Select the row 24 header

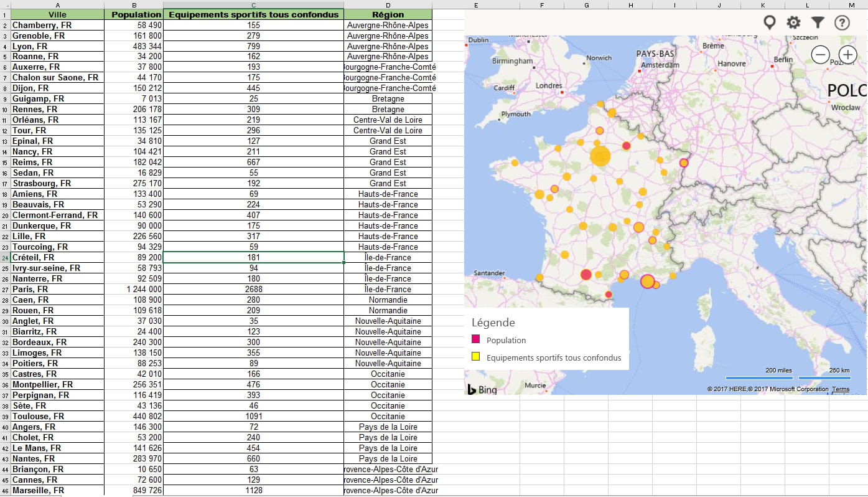5,257
